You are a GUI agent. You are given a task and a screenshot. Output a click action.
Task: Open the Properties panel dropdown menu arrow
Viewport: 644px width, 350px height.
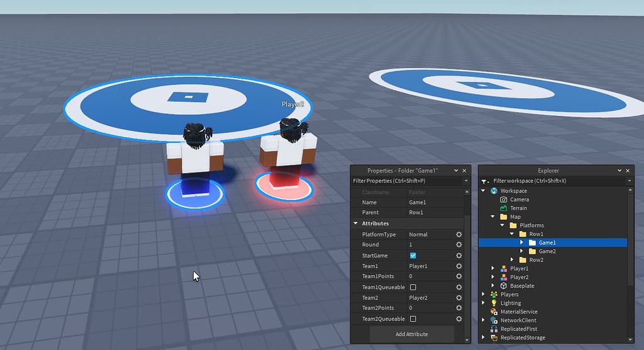pyautogui.click(x=456, y=171)
